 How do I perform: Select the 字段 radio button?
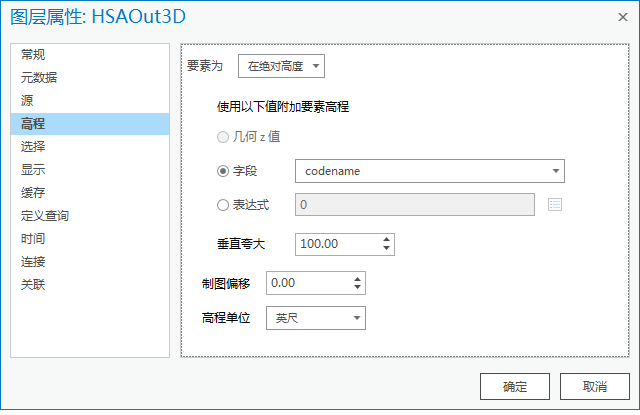point(223,171)
